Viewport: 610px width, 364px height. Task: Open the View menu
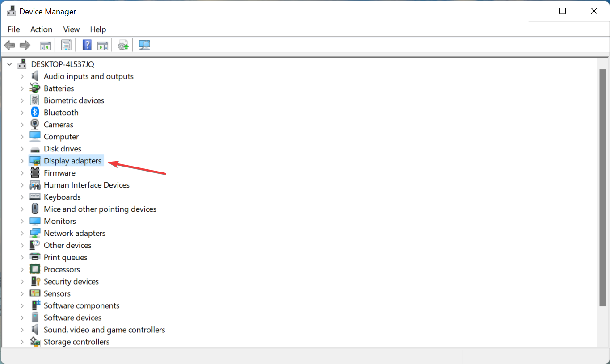point(71,29)
